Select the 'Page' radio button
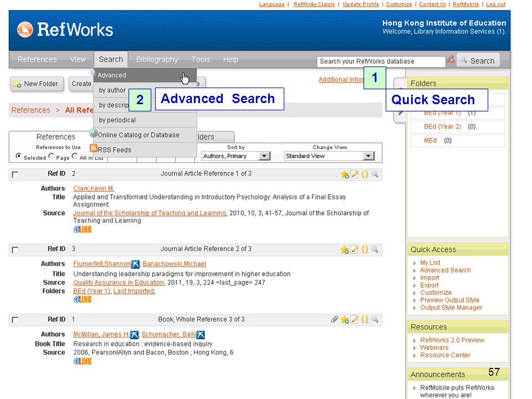This screenshot has height=399, width=532. (51, 156)
